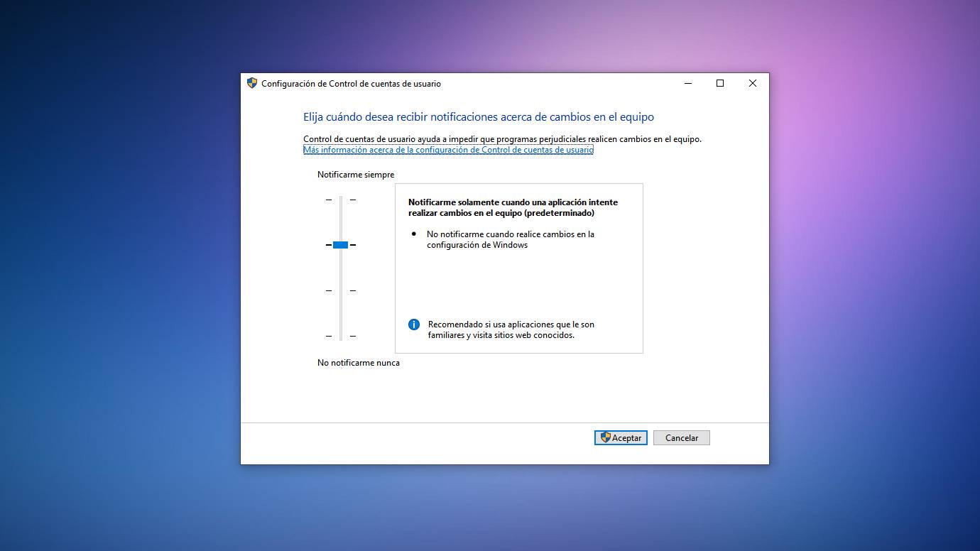
Task: Click the UAC shield icon in title bar
Action: point(251,83)
